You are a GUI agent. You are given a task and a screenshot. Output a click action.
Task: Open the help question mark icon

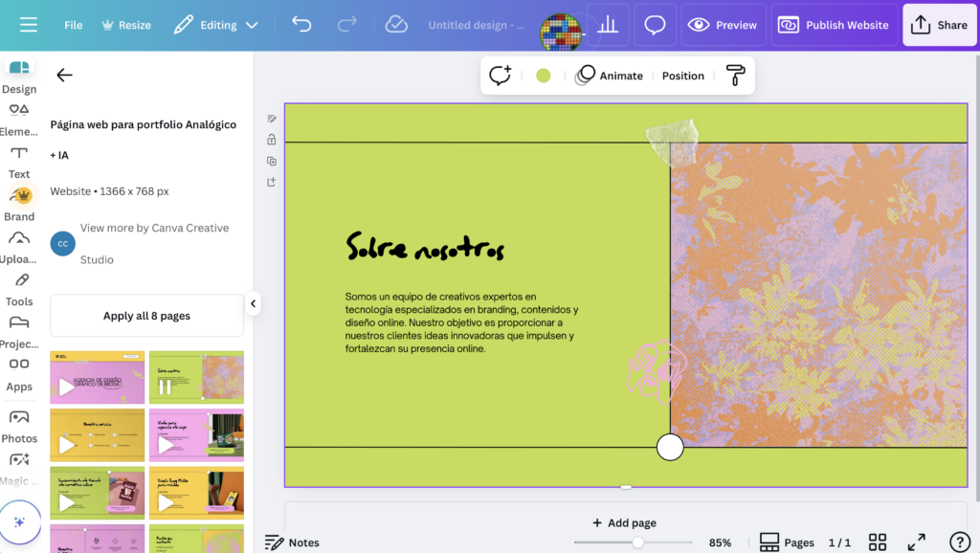click(x=959, y=542)
